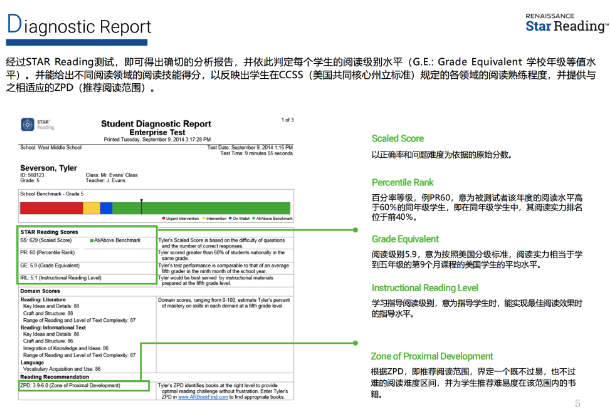
Task: Click the School Benchmark - Grade 5 label
Action: [x=52, y=194]
